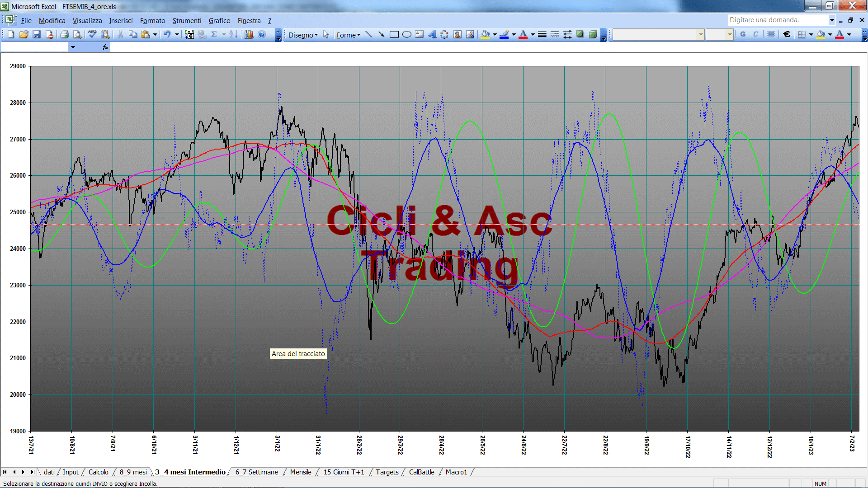Click the 17/10/22 x-axis date label
This screenshot has width=868, height=488.
point(688,446)
